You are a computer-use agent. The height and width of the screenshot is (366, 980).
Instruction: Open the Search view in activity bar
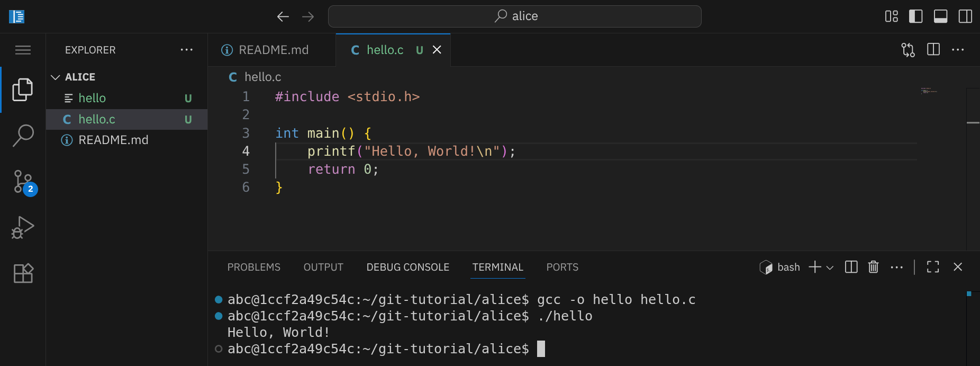tap(23, 136)
